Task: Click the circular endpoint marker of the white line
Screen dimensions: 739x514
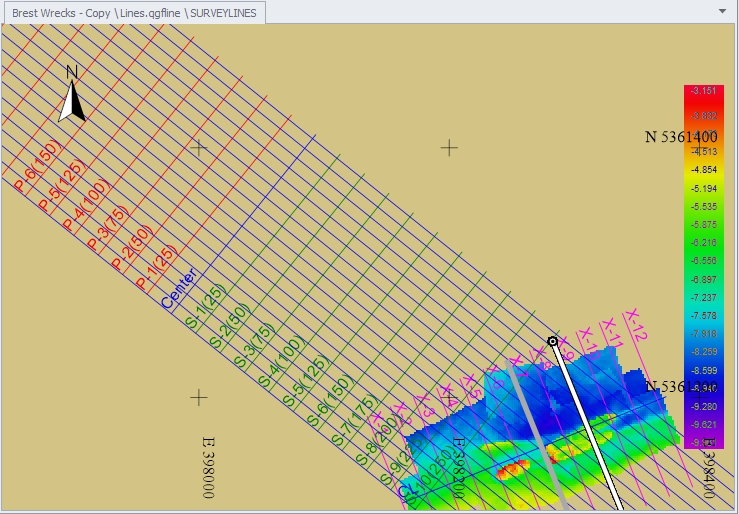Action: pos(552,342)
